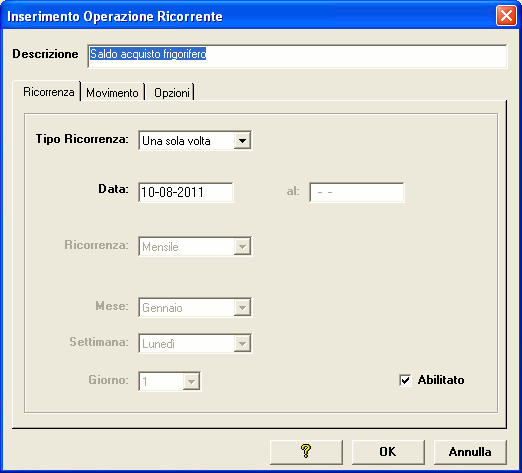Click the 'al:' end date field
Image resolution: width=522 pixels, height=473 pixels.
tap(357, 192)
